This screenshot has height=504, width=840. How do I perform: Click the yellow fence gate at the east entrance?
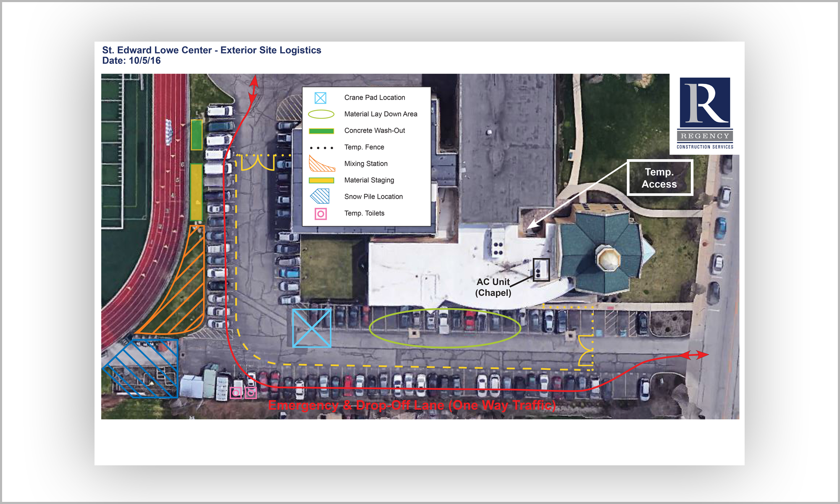pyautogui.click(x=585, y=351)
